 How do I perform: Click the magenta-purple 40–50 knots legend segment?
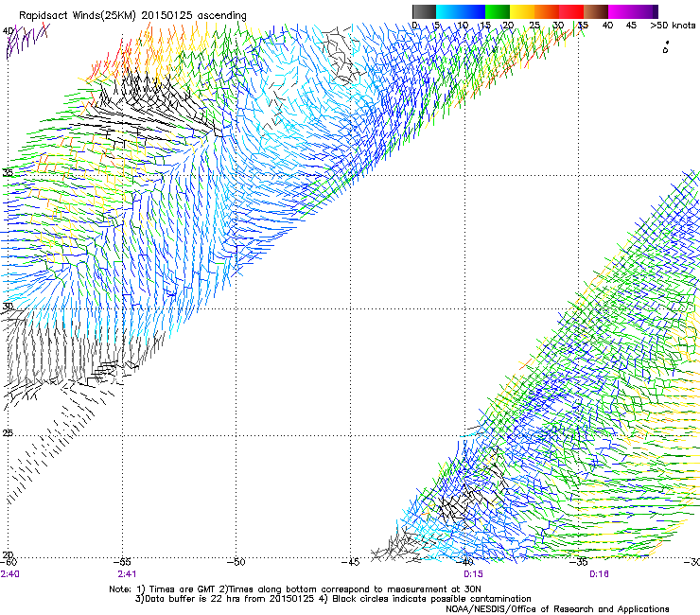(x=633, y=11)
